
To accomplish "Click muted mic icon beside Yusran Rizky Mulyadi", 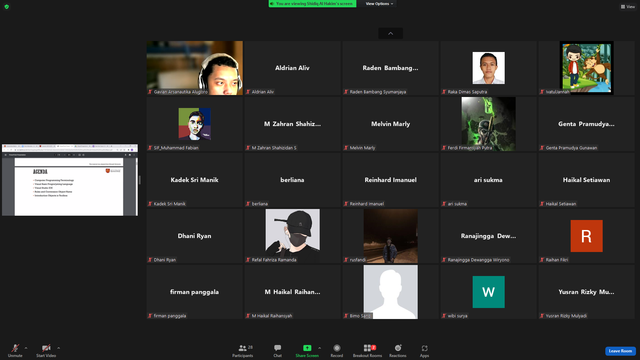I will click(x=542, y=316).
